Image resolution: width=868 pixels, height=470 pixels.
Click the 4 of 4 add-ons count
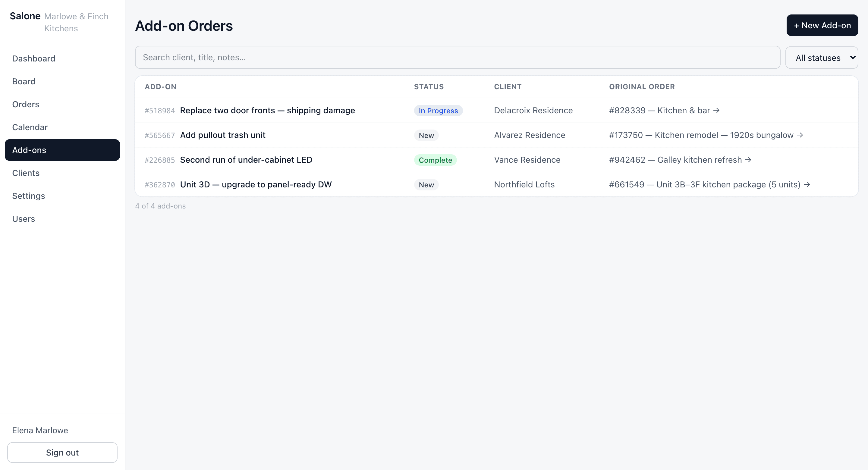click(160, 206)
